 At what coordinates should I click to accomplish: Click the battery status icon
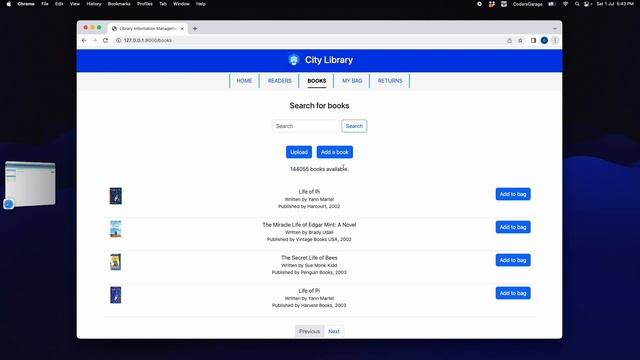tap(552, 4)
